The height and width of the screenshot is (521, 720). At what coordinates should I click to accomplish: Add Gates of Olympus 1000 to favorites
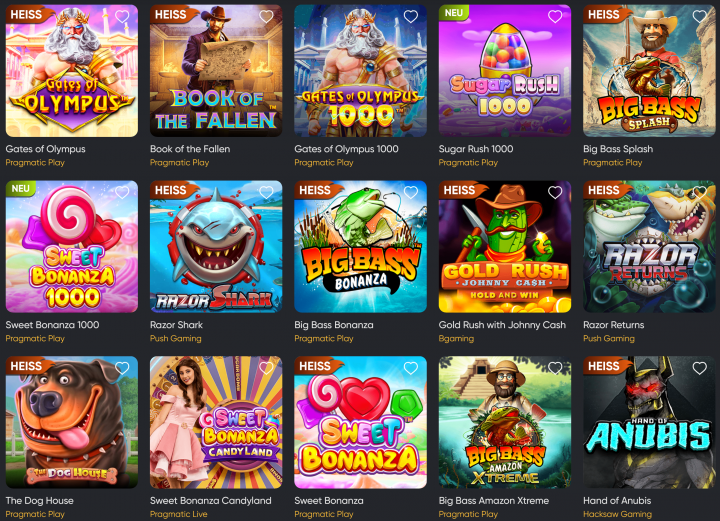pos(411,17)
